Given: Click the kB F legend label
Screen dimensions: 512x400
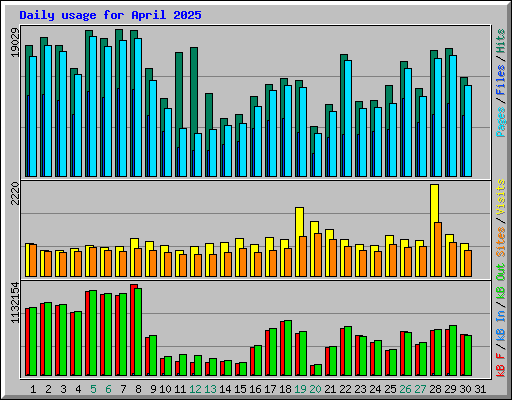Looking at the screenshot, I should coord(501,365).
